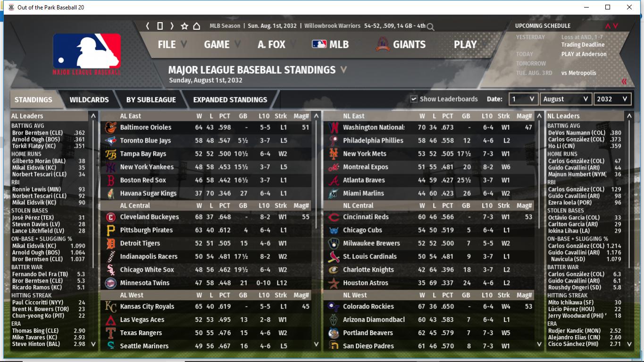Click the NL standings list's down scroll arrow
This screenshot has width=644, height=362.
(x=540, y=344)
